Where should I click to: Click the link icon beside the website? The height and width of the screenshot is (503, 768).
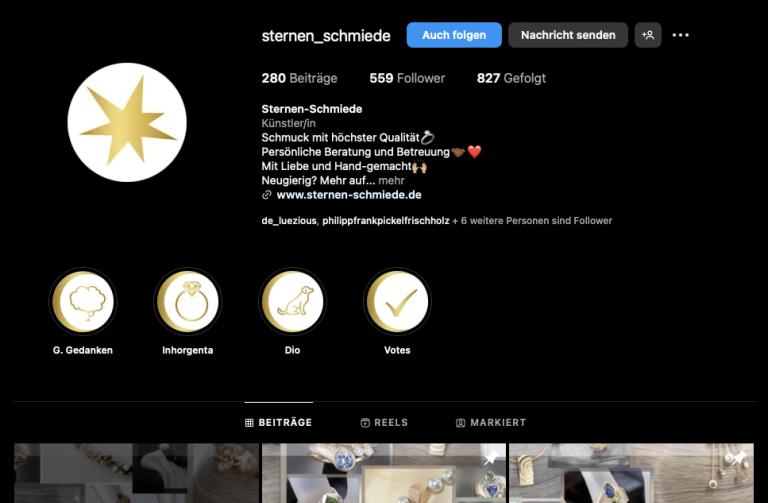click(266, 195)
